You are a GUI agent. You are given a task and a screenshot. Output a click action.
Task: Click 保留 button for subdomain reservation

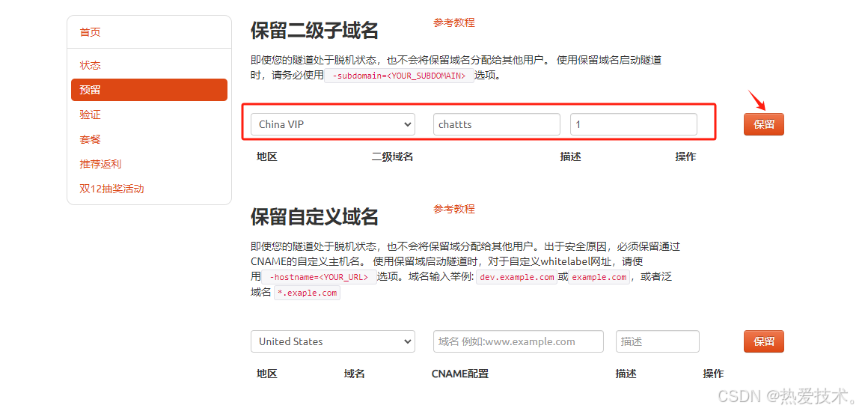(x=763, y=124)
